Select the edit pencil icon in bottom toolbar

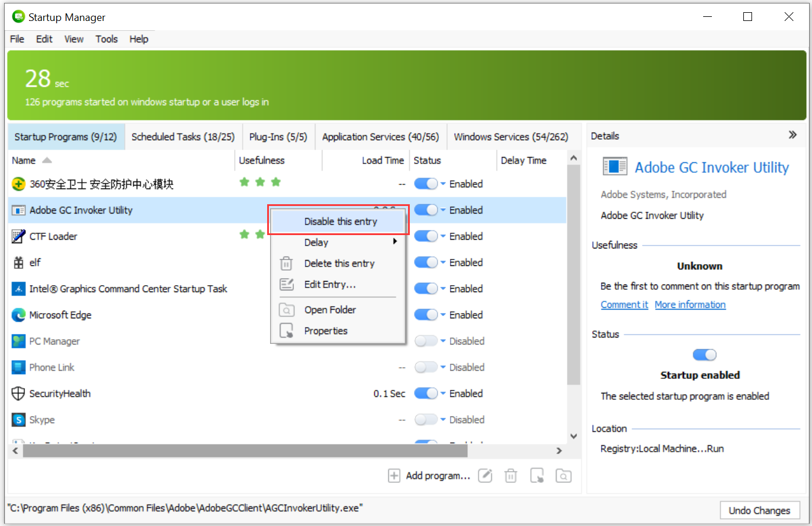click(485, 475)
